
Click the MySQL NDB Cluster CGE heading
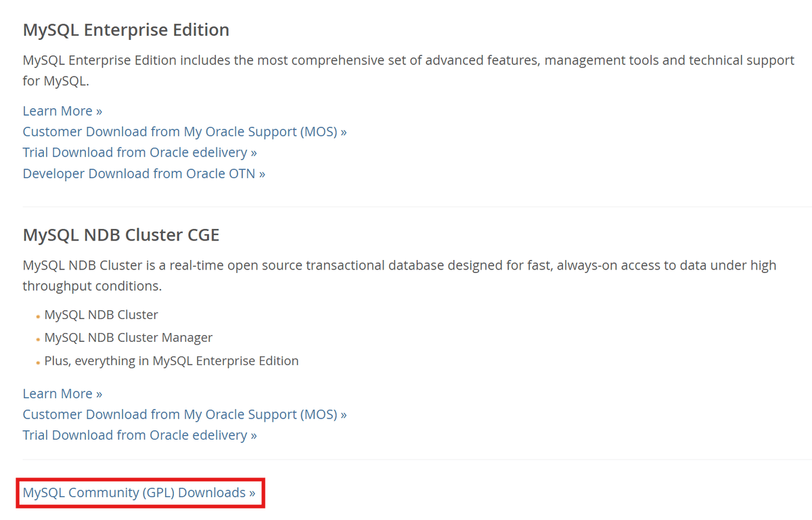(x=121, y=235)
